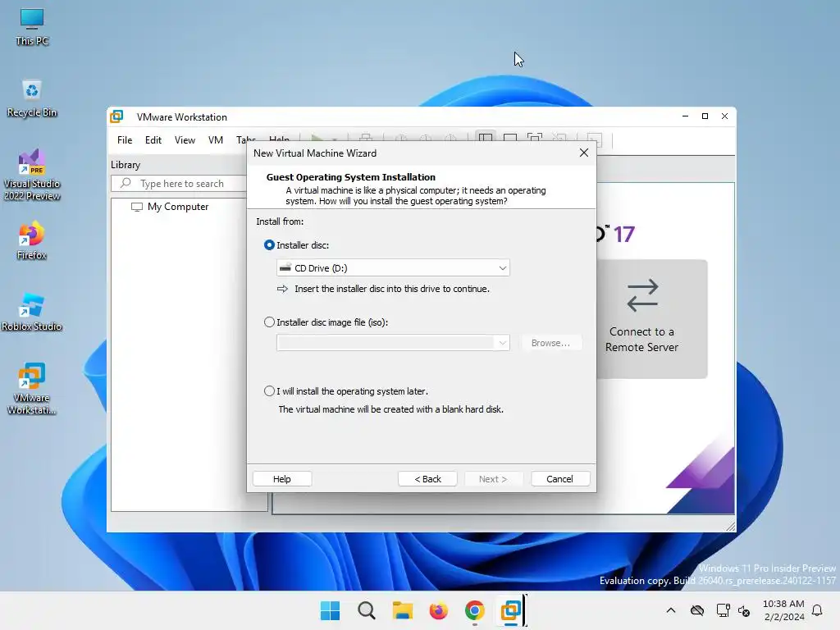The image size is (840, 630).
Task: Click the clock showing 10:38 AM
Action: [783, 604]
